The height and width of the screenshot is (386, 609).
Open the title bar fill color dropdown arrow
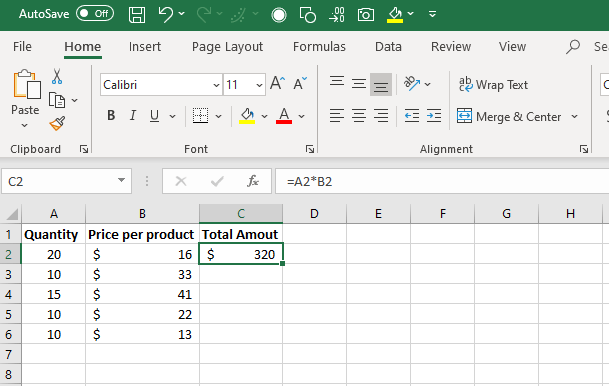(x=411, y=14)
